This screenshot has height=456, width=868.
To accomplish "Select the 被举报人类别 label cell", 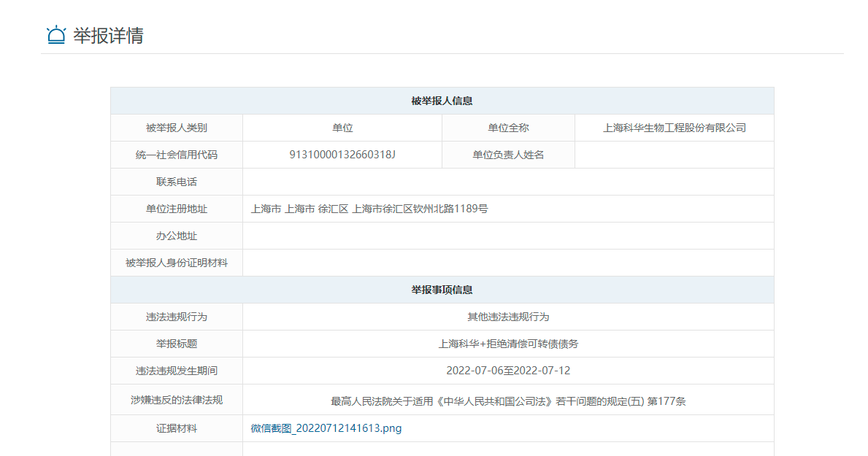I will click(177, 128).
